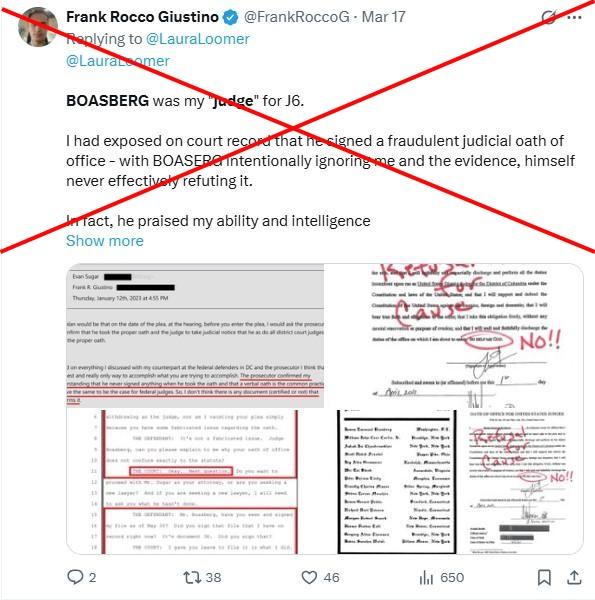Open the Grok icon at top right
595x600 pixels.
pyautogui.click(x=549, y=17)
